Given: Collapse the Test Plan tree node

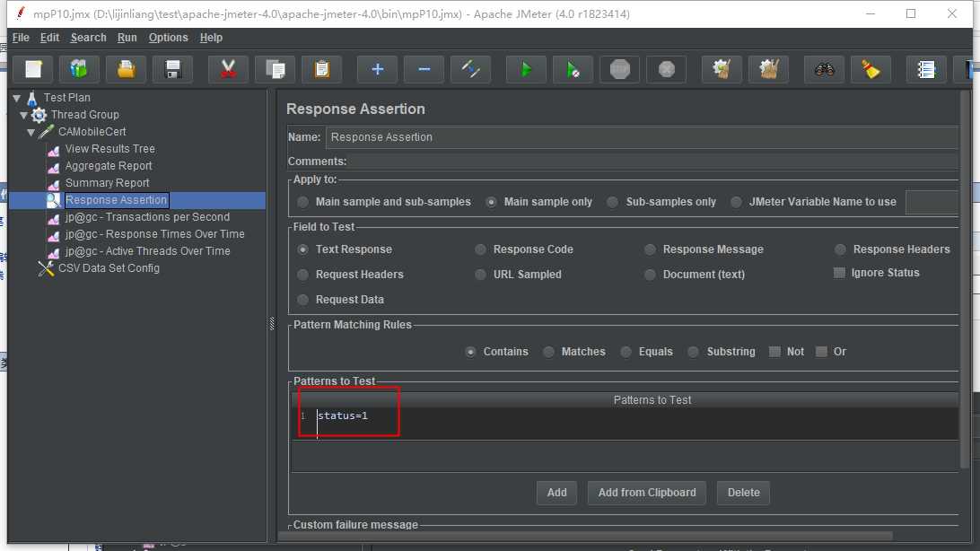Looking at the screenshot, I should coord(17,98).
